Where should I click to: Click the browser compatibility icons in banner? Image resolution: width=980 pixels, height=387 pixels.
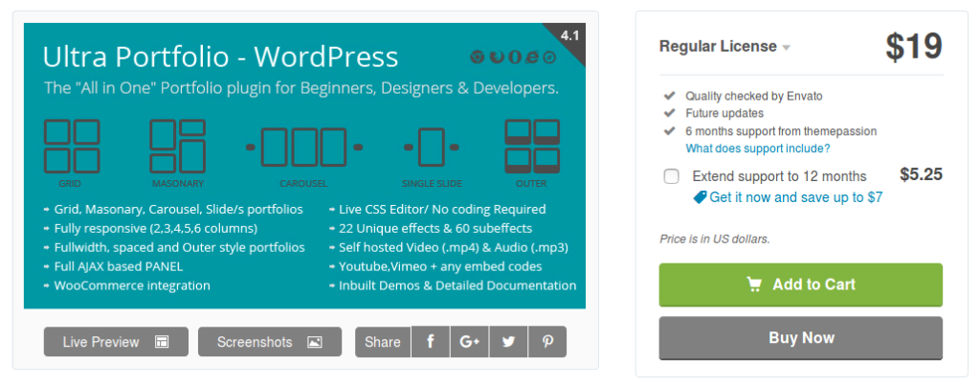pos(513,57)
